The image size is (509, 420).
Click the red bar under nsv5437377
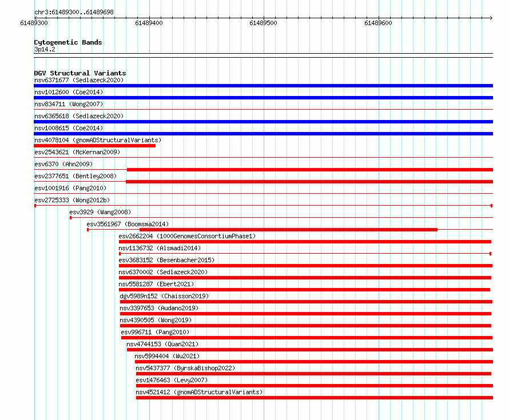(x=313, y=374)
